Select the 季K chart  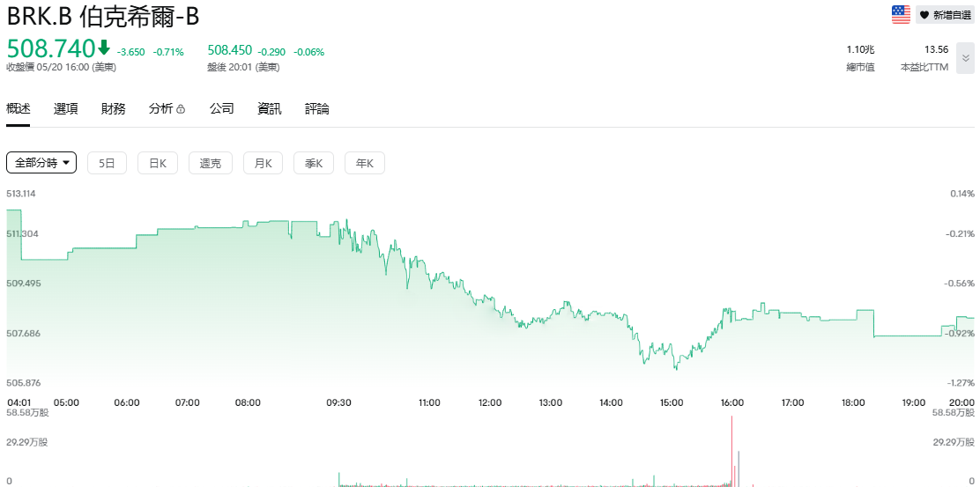(314, 163)
